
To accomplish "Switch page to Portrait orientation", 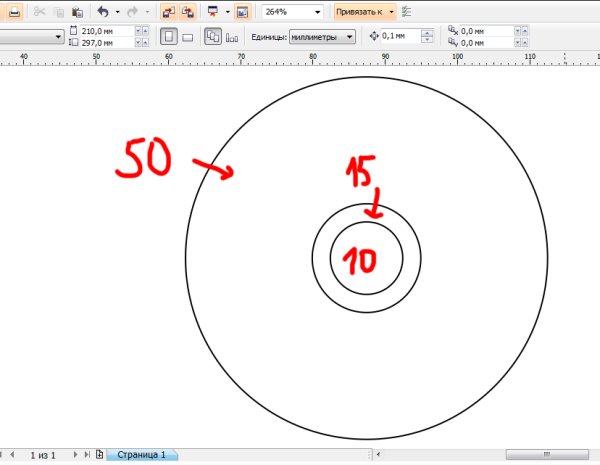I will point(168,36).
